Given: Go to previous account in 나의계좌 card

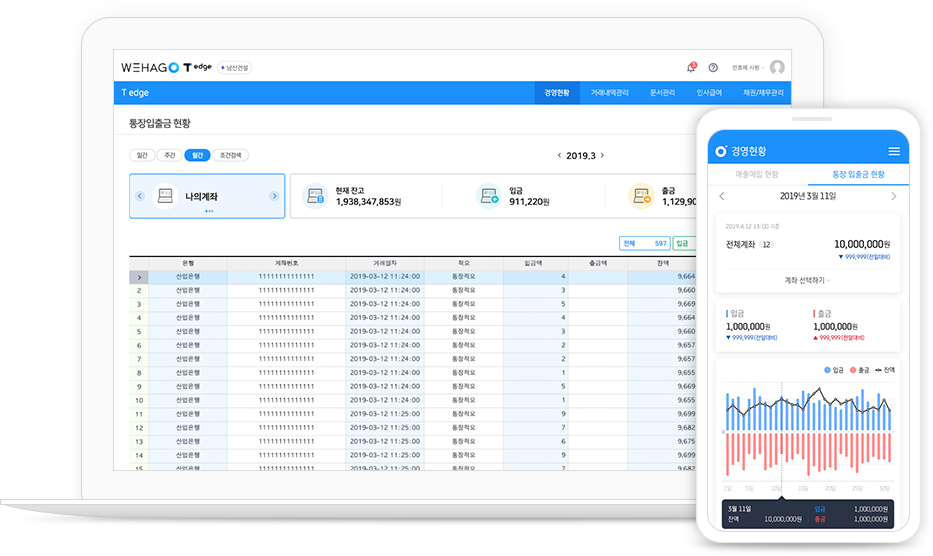Looking at the screenshot, I should [140, 196].
